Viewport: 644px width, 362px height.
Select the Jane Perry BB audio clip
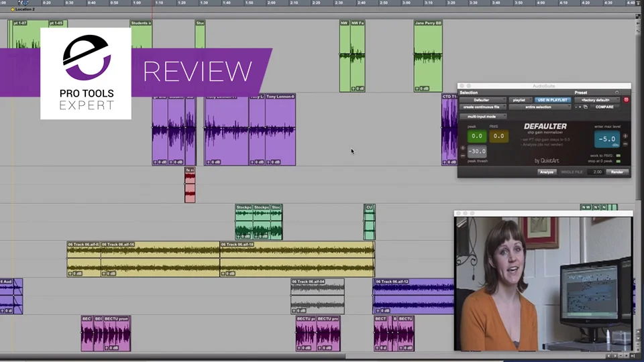click(428, 56)
